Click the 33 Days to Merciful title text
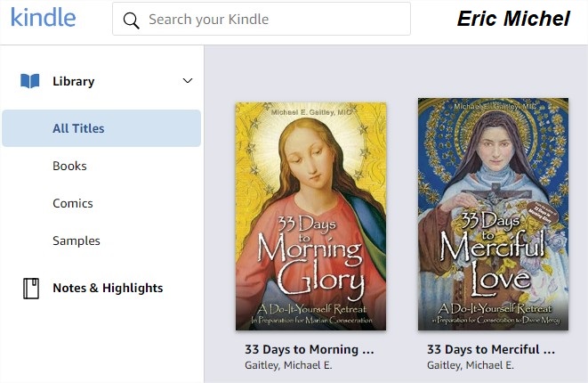The image size is (588, 383). tap(494, 349)
